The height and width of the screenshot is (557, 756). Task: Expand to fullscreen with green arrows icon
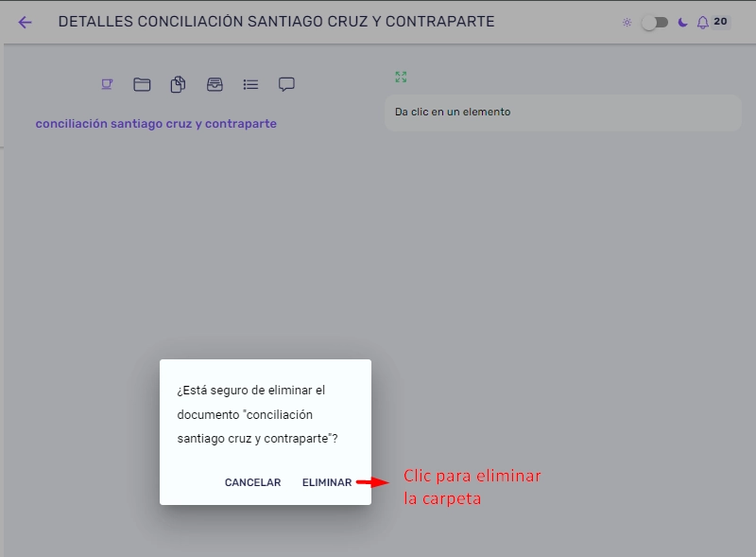[401, 77]
